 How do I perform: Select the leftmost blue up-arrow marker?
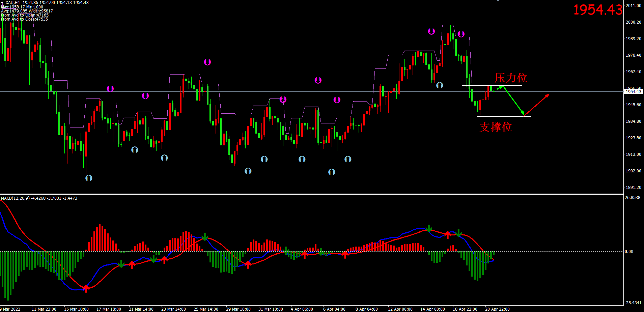coord(89,178)
